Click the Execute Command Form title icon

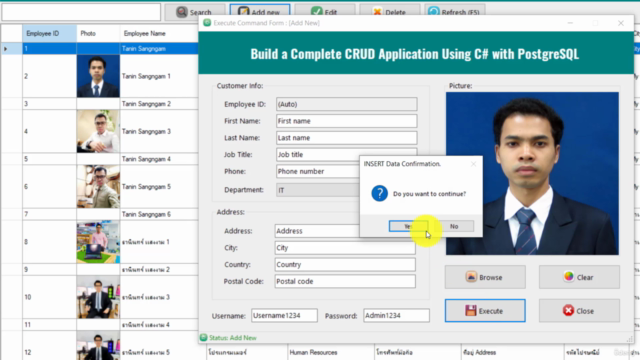[207, 23]
